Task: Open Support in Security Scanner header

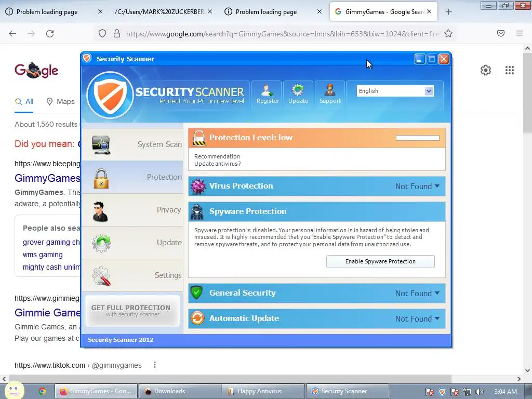Action: point(330,94)
